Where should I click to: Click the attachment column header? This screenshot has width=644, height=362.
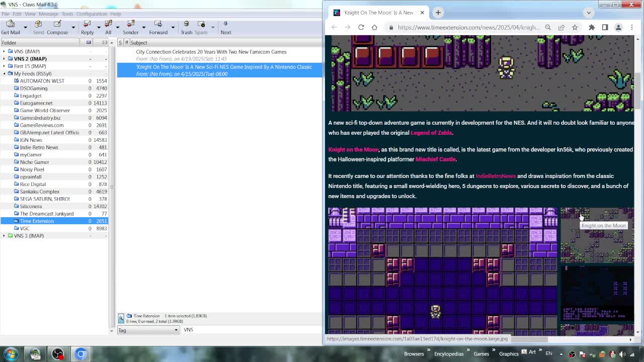tap(127, 43)
